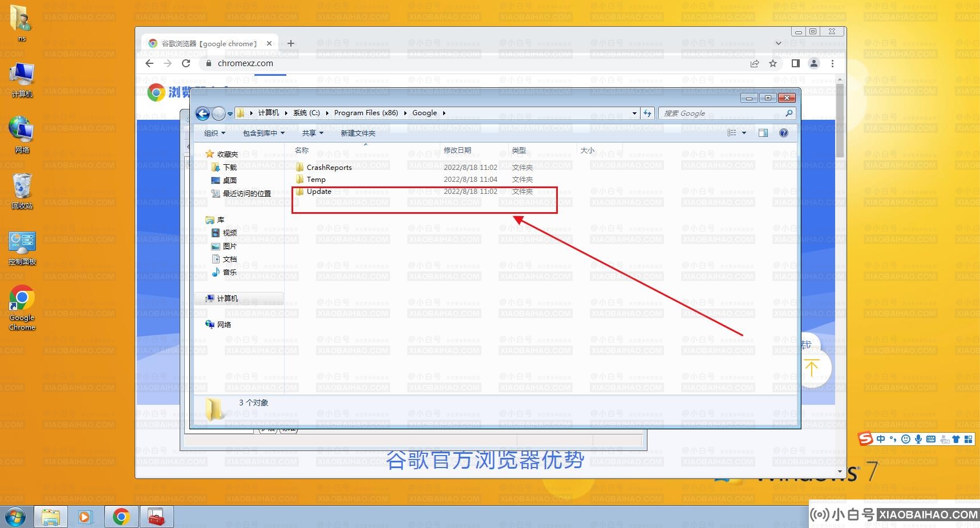Open File Explorer from the taskbar

tap(51, 517)
